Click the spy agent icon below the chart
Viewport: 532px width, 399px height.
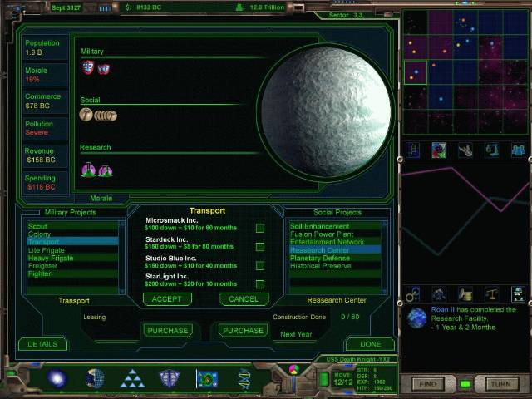(x=518, y=294)
